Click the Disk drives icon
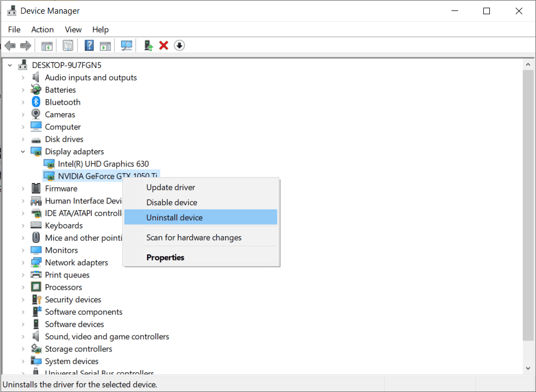Viewport: 536px width, 392px height. [36, 140]
